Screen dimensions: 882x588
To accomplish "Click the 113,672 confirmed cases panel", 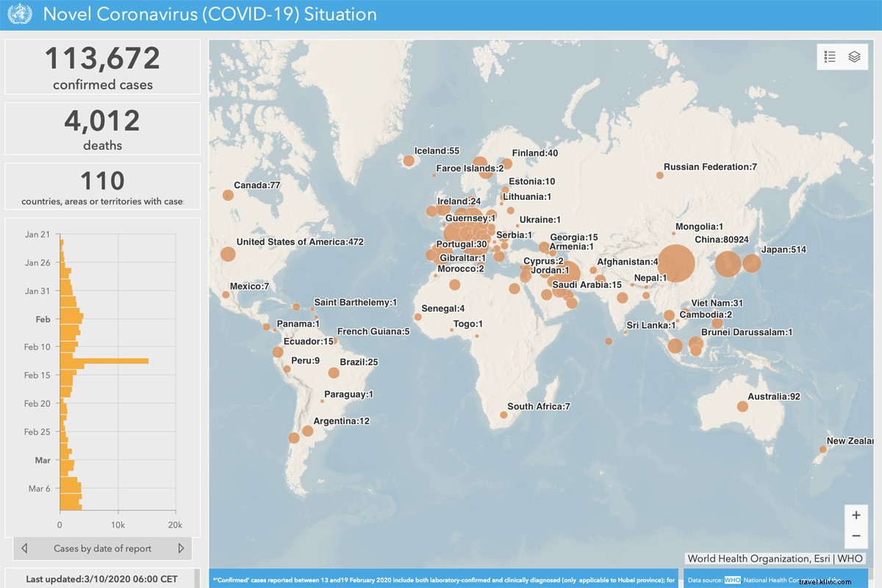I will tap(103, 67).
